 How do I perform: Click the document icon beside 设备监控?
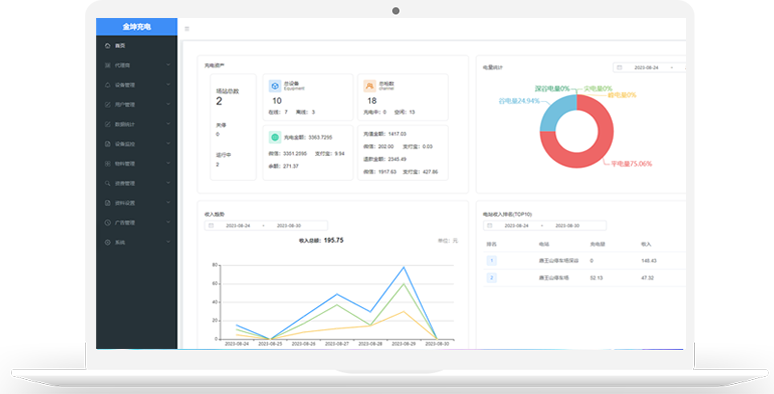pos(108,144)
